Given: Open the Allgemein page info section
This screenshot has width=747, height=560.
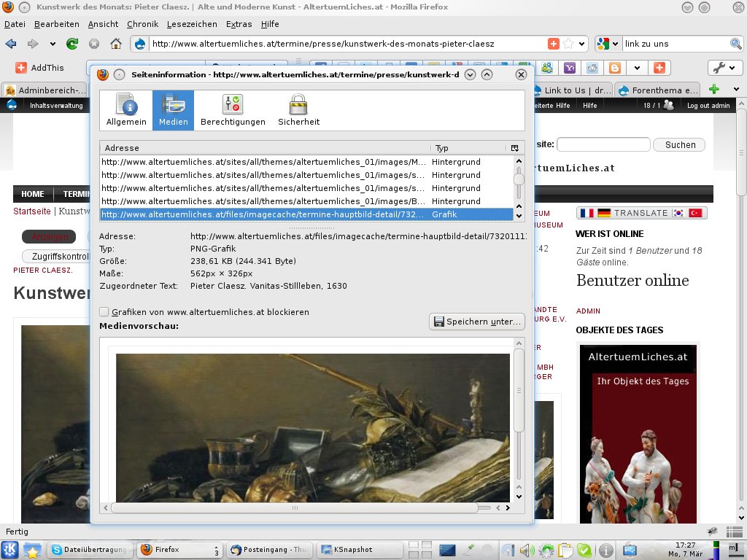Looking at the screenshot, I should 126,110.
